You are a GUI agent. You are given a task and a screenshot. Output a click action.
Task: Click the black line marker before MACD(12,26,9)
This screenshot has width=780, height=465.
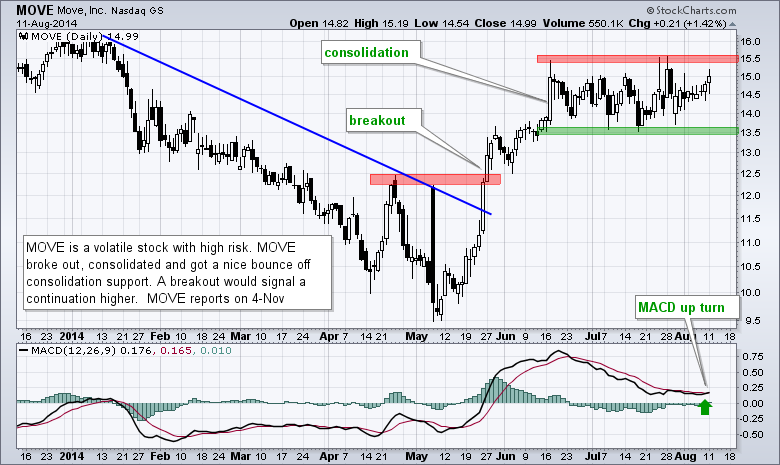click(23, 351)
